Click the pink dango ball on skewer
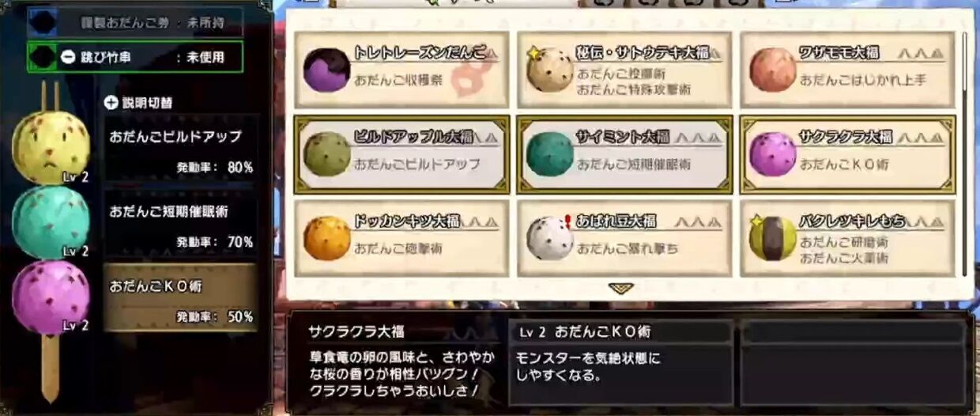This screenshot has width=980, height=416. point(51,297)
